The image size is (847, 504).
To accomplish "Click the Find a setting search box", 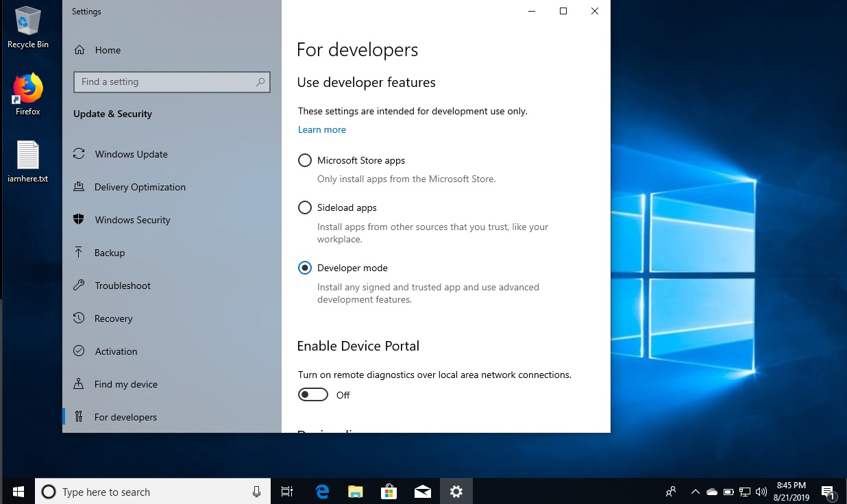I will pos(164,82).
